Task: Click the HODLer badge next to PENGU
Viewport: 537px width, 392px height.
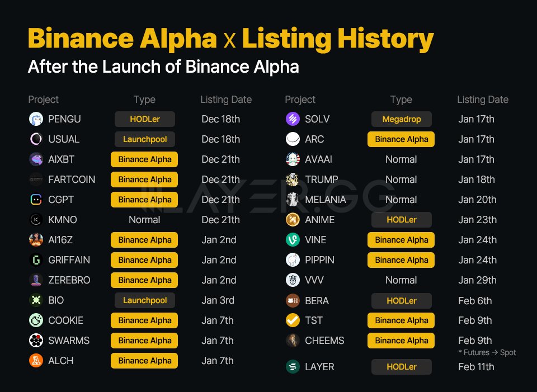Action: (x=145, y=119)
